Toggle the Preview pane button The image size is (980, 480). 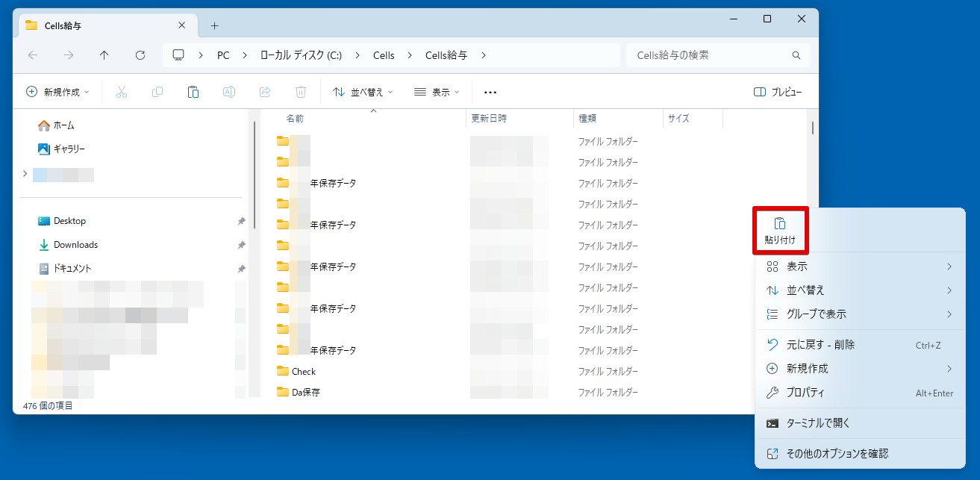point(778,92)
